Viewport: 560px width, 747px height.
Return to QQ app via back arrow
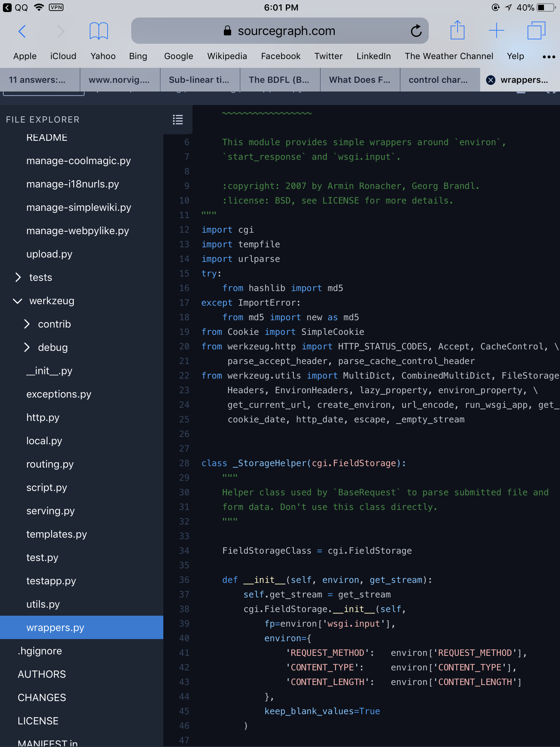7,7
